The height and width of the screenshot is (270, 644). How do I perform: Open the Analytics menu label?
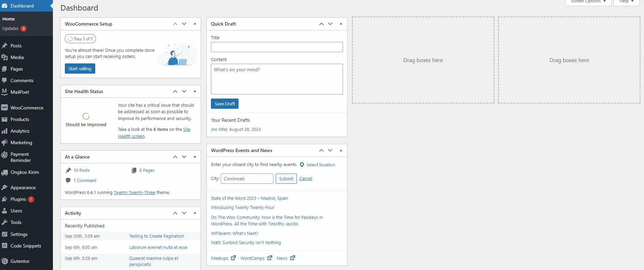point(20,131)
